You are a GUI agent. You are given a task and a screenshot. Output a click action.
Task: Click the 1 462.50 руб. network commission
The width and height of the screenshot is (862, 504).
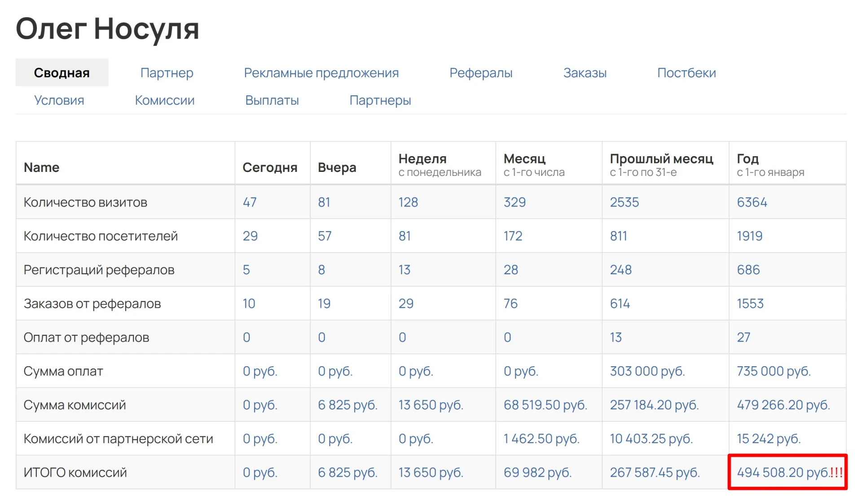(541, 438)
